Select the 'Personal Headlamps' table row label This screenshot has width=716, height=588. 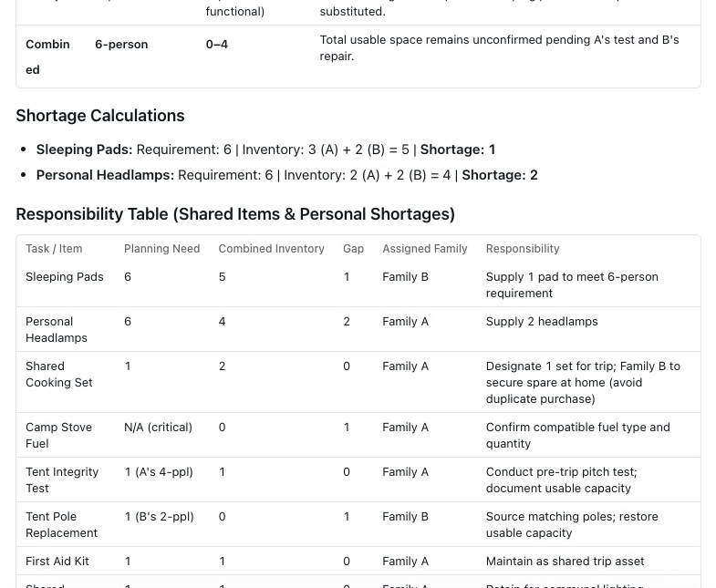[57, 330]
